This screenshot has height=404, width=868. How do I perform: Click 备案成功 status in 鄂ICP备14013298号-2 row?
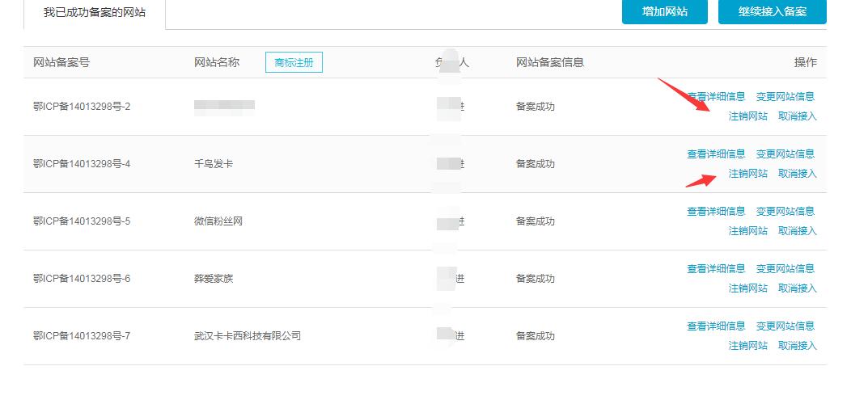coord(536,107)
